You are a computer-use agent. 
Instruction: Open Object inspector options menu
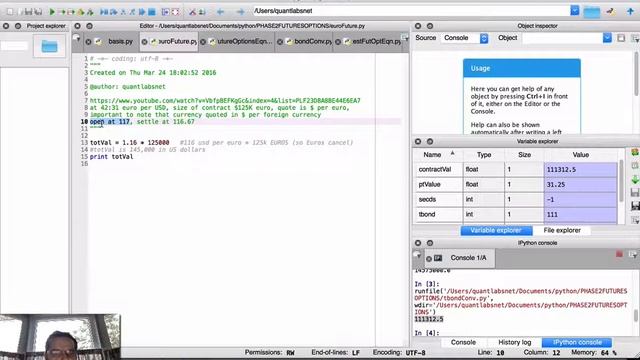635,38
